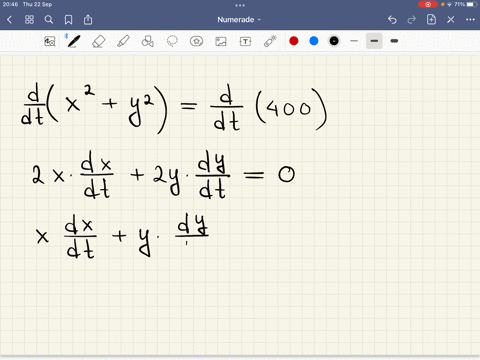
Task: Tap the red screen recording indicator
Action: [x=428, y=4]
